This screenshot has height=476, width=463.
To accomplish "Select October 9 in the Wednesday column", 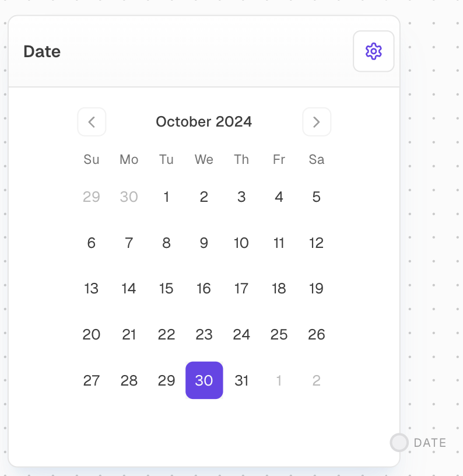I will [x=204, y=243].
